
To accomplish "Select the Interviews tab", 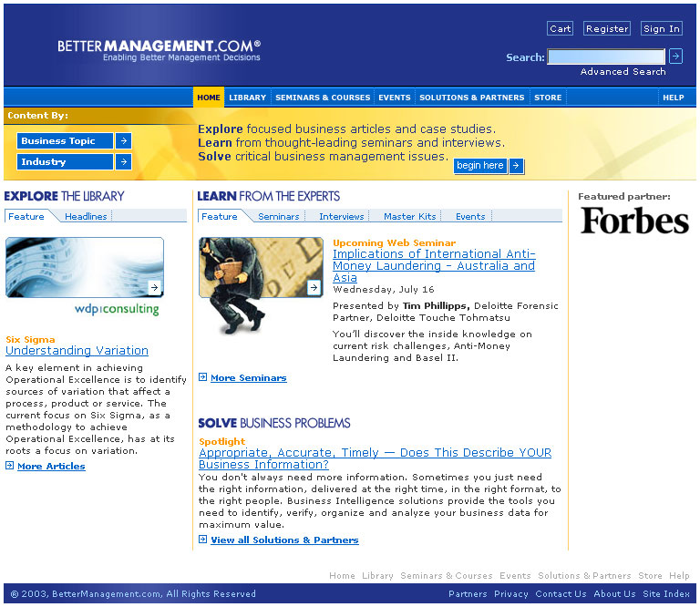I will pos(342,217).
